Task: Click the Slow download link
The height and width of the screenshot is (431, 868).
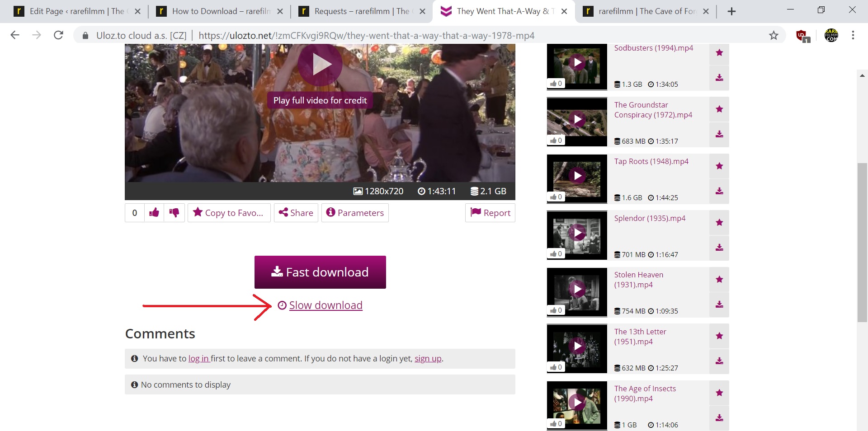Action: click(325, 305)
